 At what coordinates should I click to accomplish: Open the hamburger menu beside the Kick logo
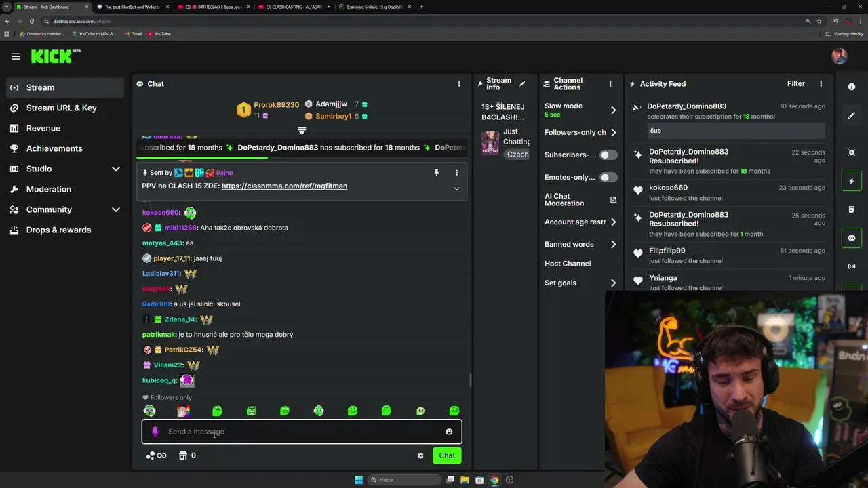(x=16, y=56)
